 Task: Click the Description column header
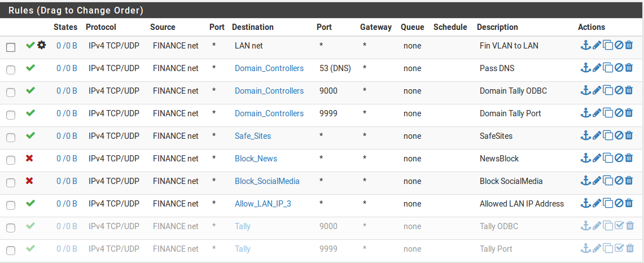(x=497, y=27)
